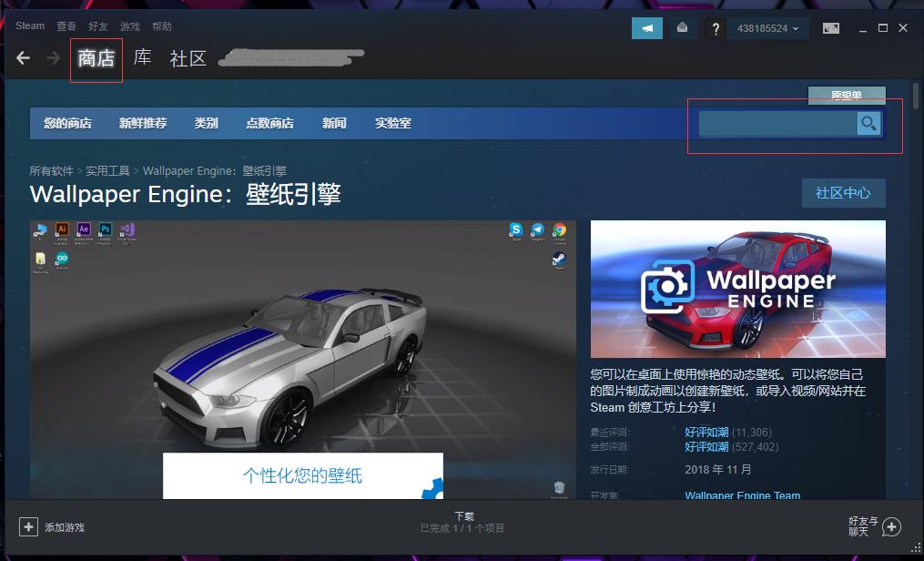The width and height of the screenshot is (924, 561).
Task: Click the 所有软件 breadcrumb link
Action: click(x=51, y=171)
